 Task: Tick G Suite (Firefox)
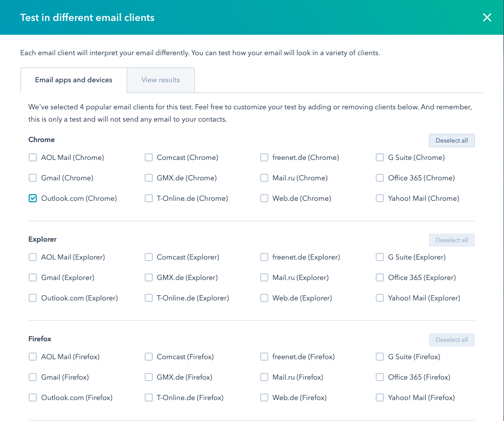[x=380, y=357]
